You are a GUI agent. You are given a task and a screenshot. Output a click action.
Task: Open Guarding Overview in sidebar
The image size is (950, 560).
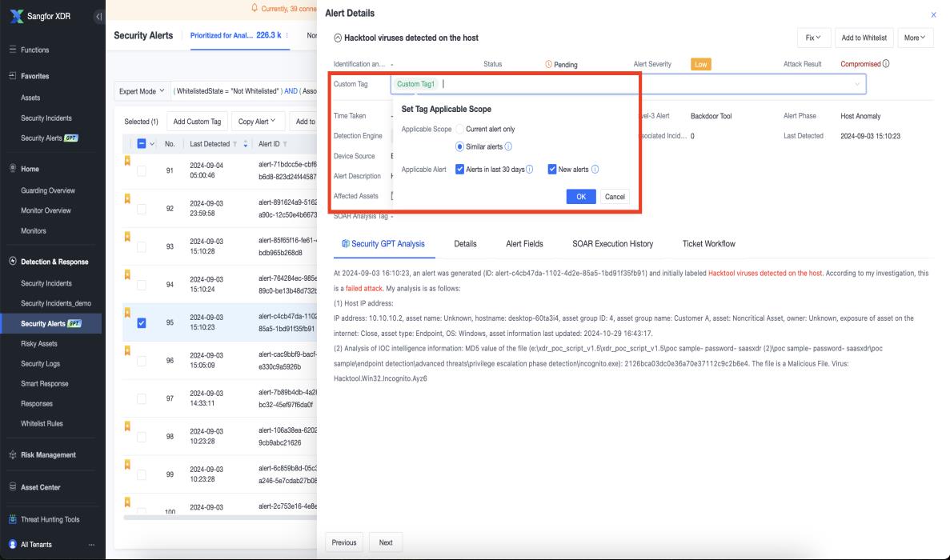(x=48, y=190)
